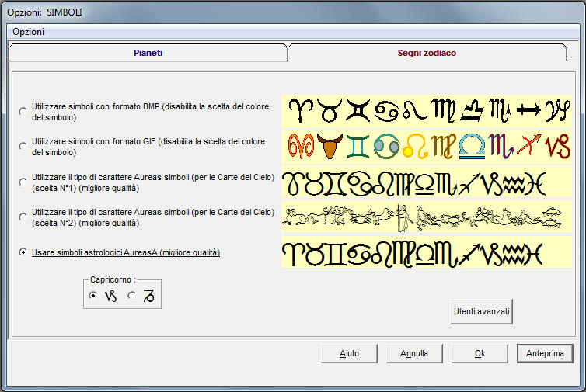Click the AureasA astrological symbols preview strip

[427, 252]
